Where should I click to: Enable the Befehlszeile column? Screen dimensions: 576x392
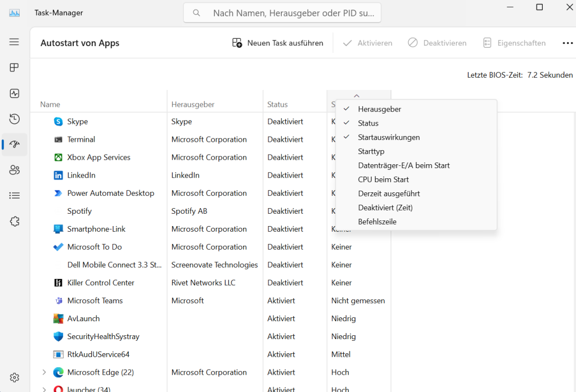tap(416, 222)
